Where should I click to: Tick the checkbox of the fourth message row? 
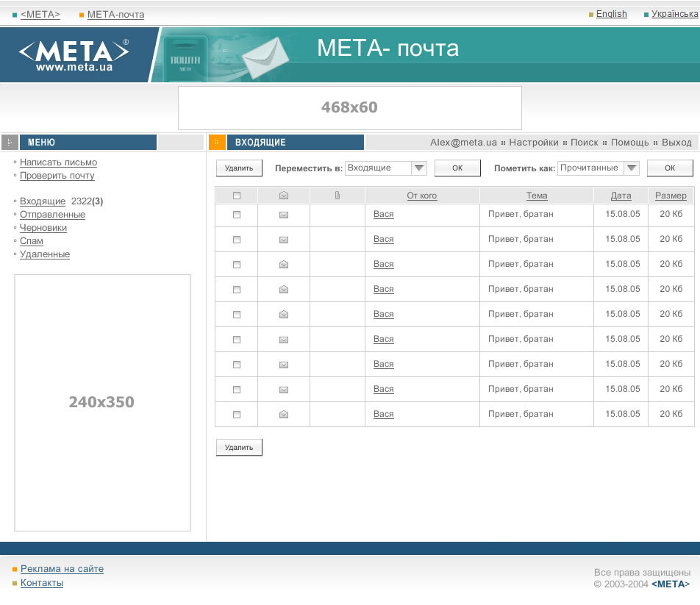(237, 290)
